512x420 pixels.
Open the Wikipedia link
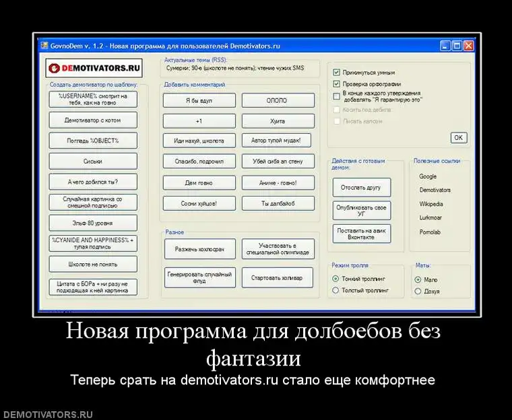click(431, 204)
